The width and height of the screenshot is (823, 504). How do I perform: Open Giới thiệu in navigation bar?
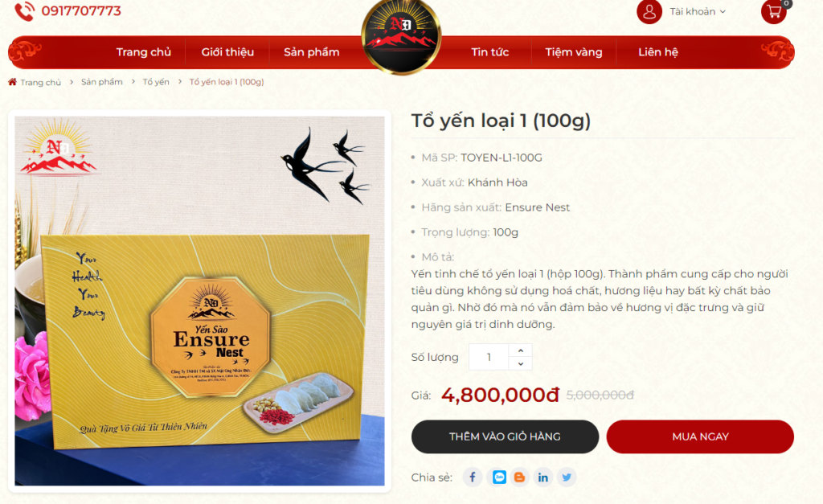[227, 52]
